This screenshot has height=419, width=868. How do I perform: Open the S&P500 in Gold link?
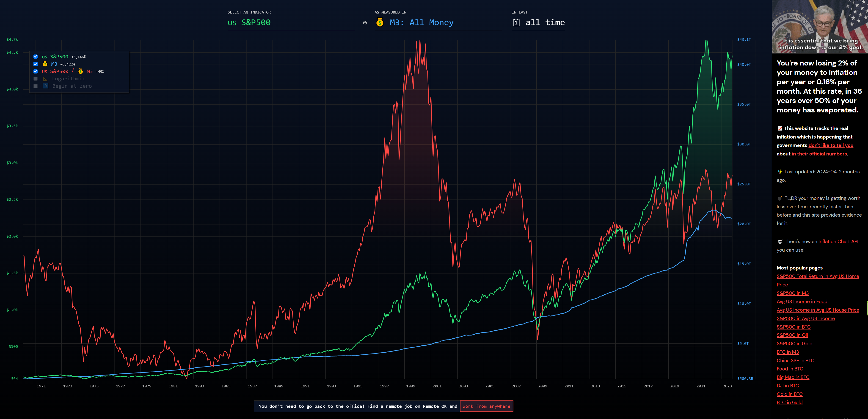click(794, 344)
